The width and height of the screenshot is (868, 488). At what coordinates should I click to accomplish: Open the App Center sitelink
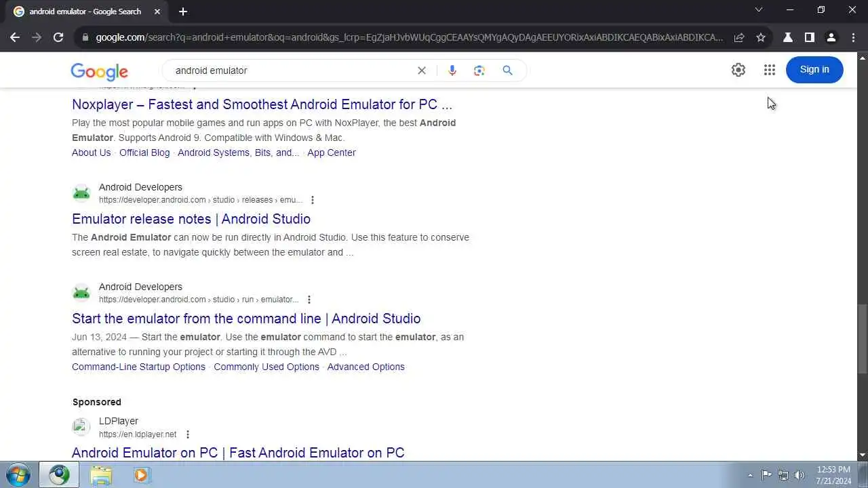click(x=332, y=152)
